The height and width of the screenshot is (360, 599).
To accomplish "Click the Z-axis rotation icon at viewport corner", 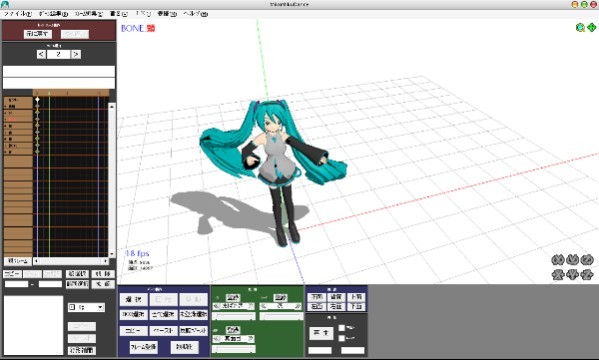I will point(587,260).
